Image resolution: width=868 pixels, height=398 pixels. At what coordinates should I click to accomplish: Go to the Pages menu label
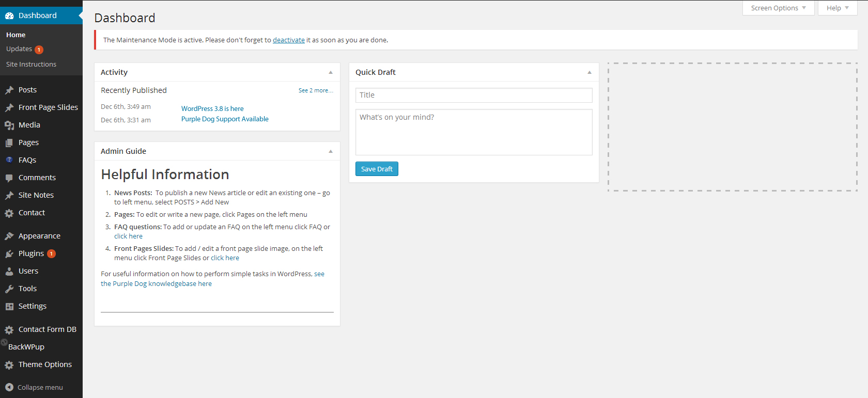click(x=29, y=142)
